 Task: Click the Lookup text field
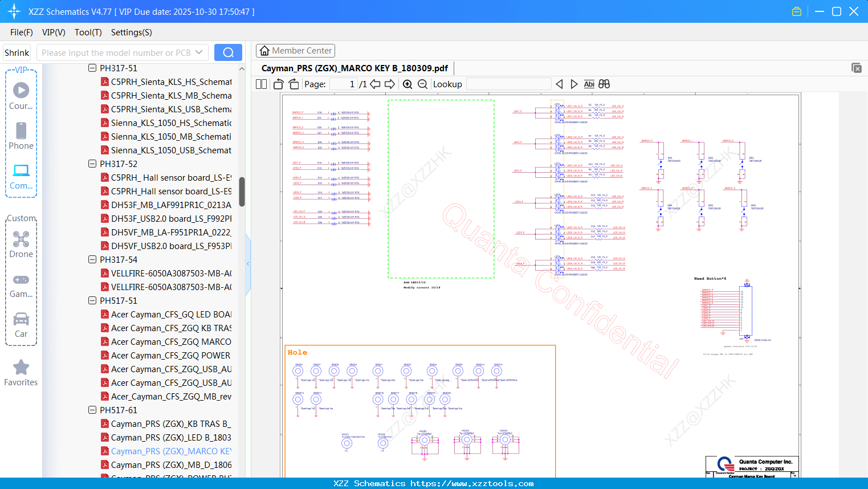[508, 84]
